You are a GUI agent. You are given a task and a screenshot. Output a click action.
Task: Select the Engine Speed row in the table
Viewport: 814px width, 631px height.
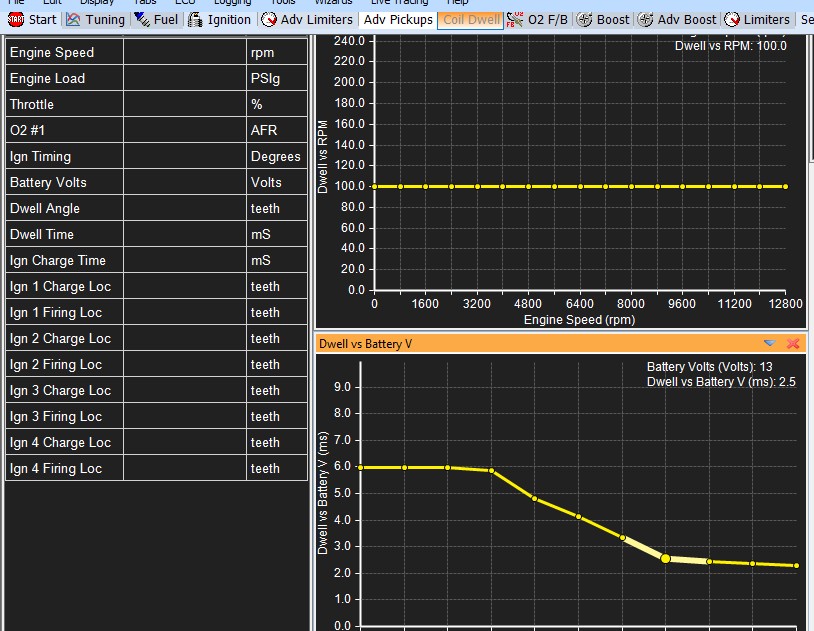pyautogui.click(x=65, y=52)
